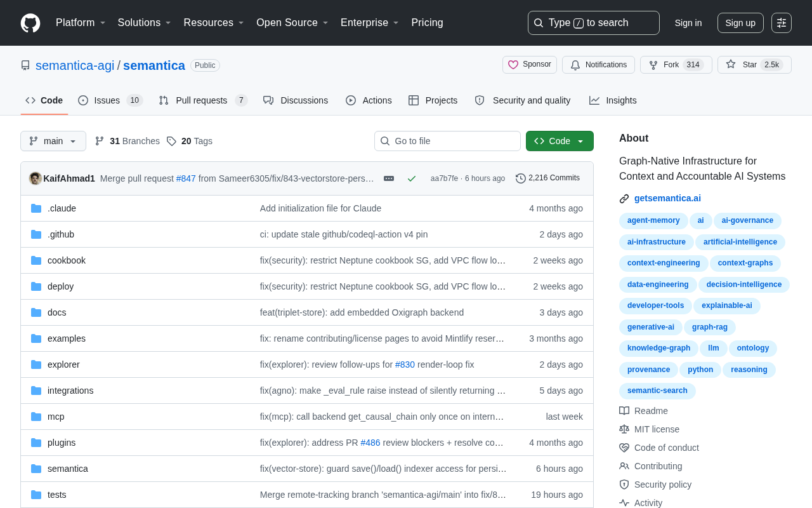The height and width of the screenshot is (508, 812).
Task: Select the agent-memory topic tag
Action: click(653, 221)
